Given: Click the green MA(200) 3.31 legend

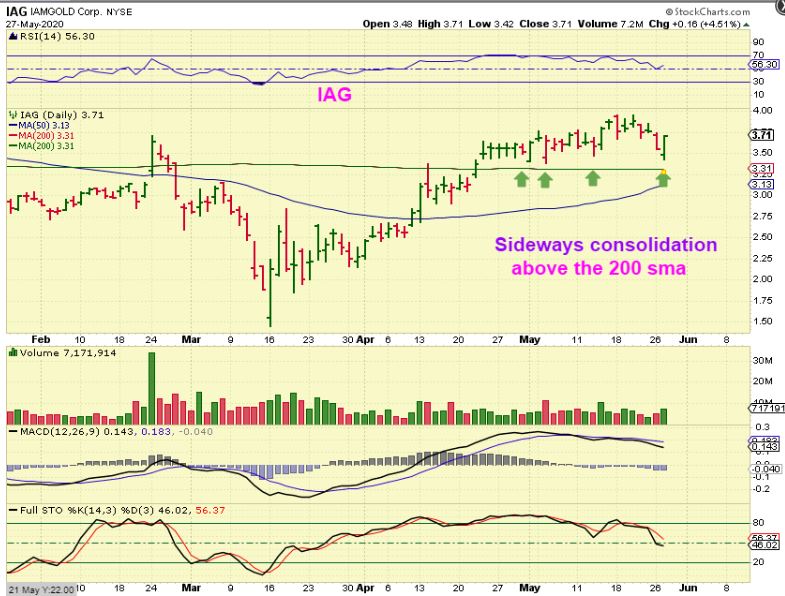Looking at the screenshot, I should pos(41,146).
